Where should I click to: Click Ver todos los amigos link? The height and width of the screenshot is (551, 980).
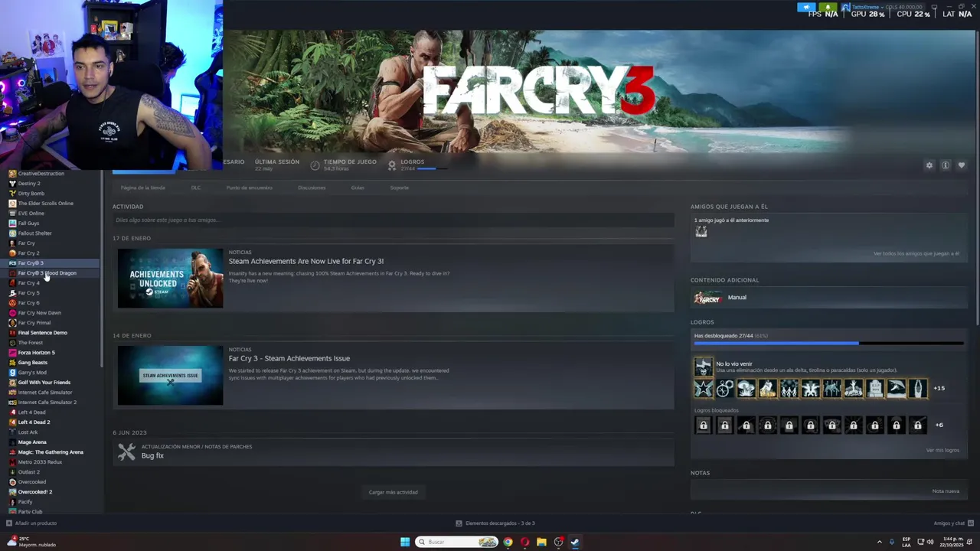916,254
